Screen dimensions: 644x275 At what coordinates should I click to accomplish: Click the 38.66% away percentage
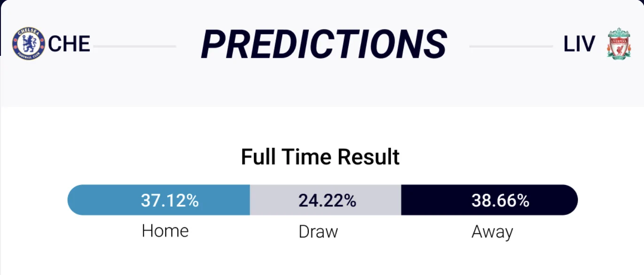click(x=500, y=200)
